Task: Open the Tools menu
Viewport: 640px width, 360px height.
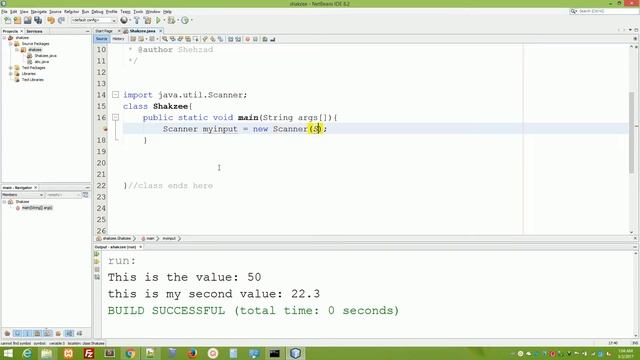Action: point(138,12)
